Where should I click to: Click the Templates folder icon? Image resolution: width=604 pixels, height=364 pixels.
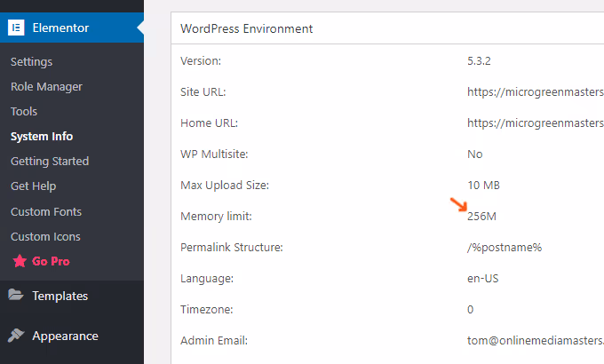pyautogui.click(x=16, y=295)
